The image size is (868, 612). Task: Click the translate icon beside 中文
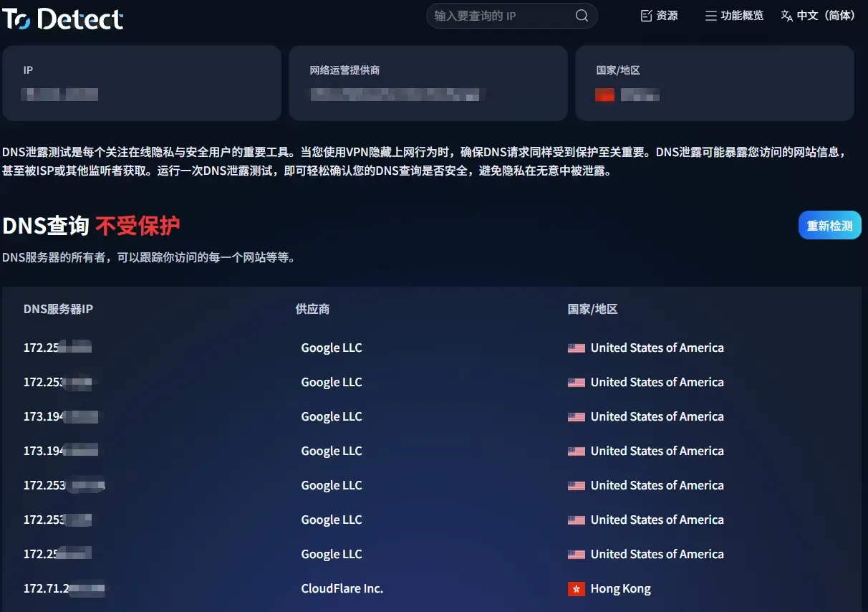pos(786,16)
